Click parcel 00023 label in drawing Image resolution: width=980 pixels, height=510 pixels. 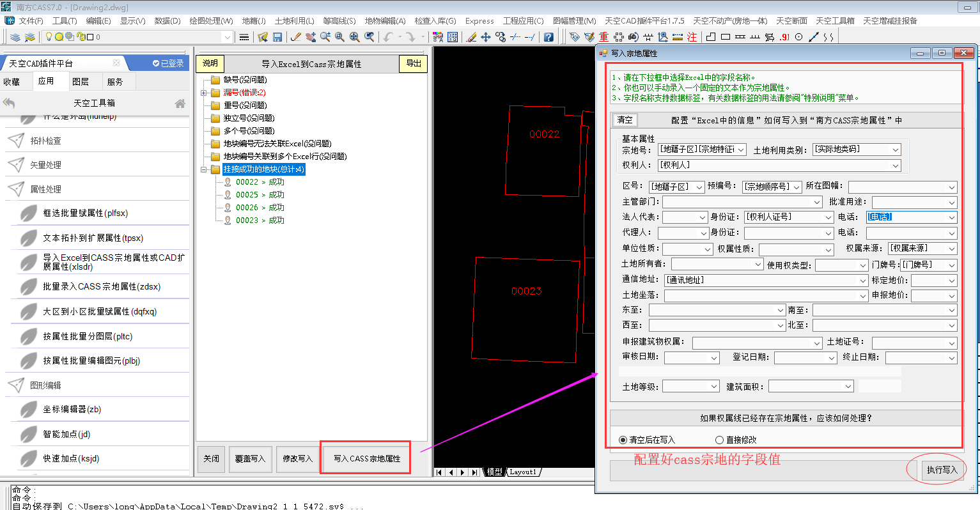click(526, 291)
